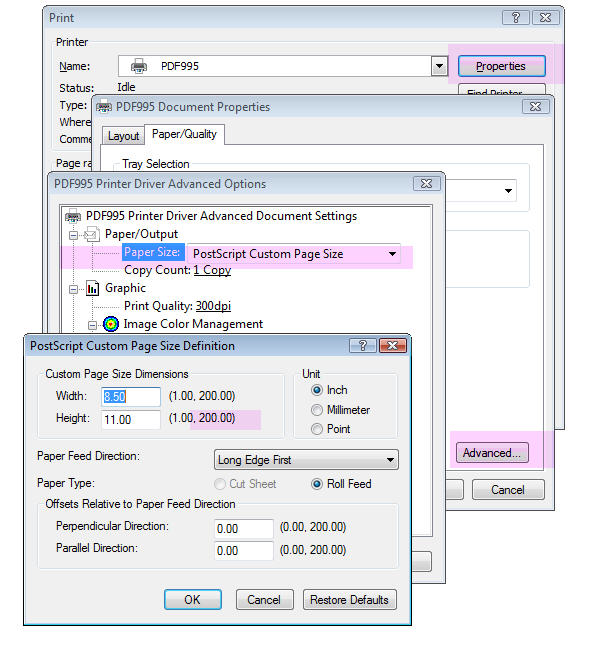This screenshot has height=649, width=597.
Task: Collapse the Paper/Output tree node
Action: tap(73, 235)
